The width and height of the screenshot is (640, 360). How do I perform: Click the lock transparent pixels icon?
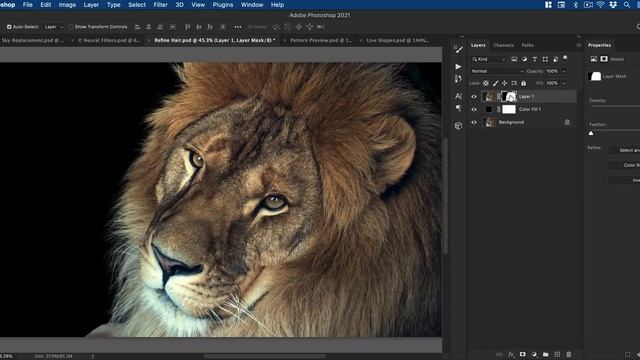486,83
